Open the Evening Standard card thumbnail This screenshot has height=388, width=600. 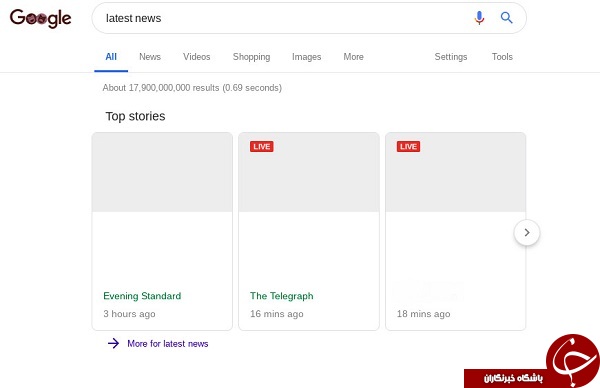[162, 172]
